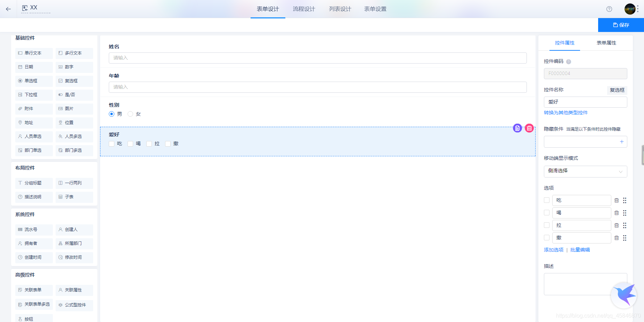Tick default checkbox for option 喝 in properties
This screenshot has height=322, width=644.
(547, 213)
